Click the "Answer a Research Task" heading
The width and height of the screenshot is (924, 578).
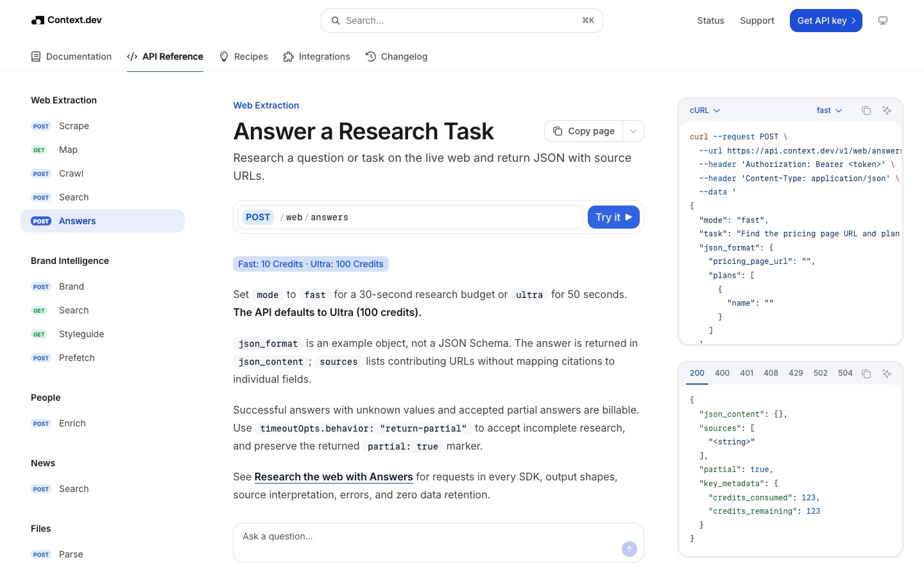[363, 131]
